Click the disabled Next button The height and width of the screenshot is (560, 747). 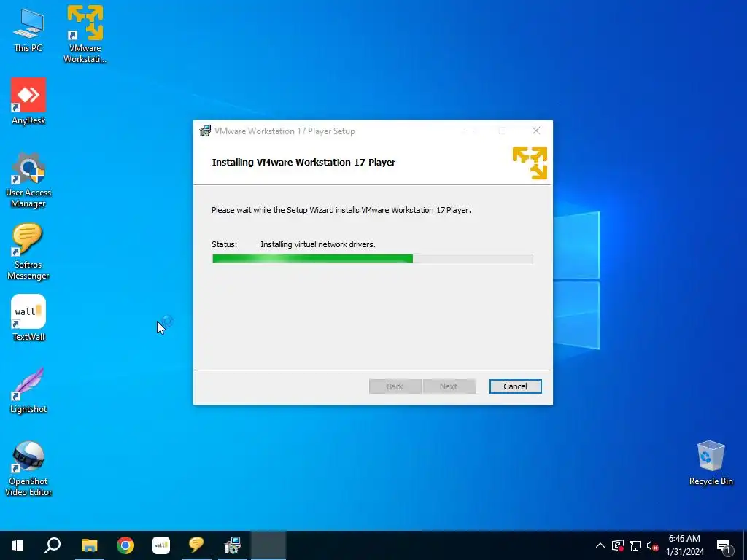click(x=449, y=386)
